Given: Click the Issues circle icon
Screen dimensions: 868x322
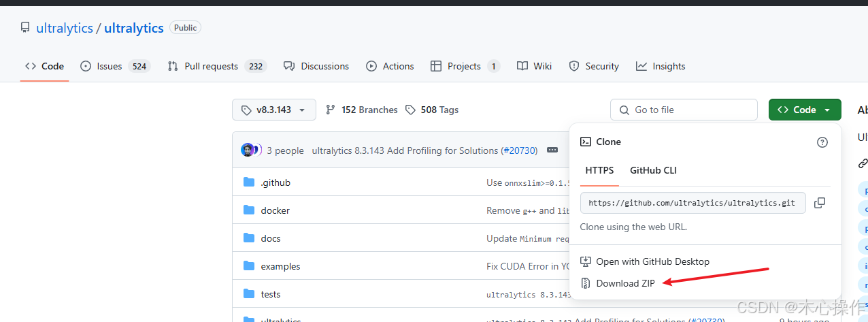Looking at the screenshot, I should click(86, 66).
